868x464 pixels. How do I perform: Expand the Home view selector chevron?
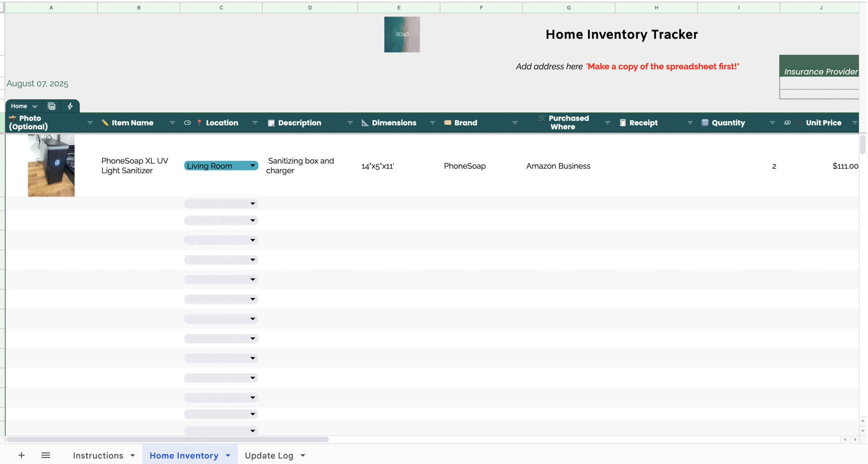coord(35,106)
